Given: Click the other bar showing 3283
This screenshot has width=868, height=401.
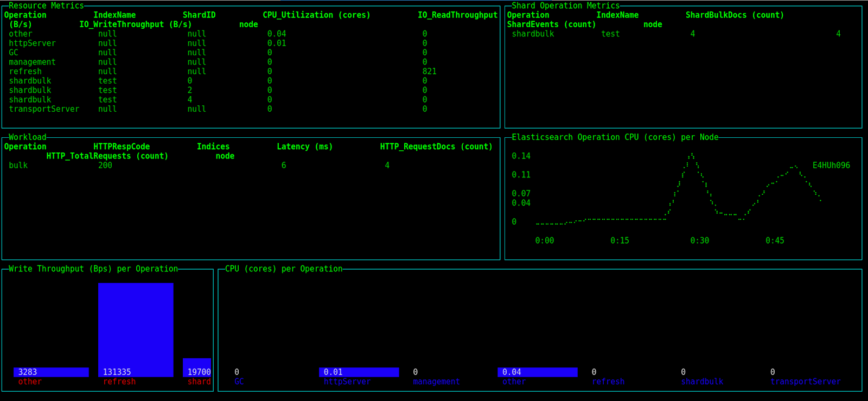Looking at the screenshot, I should 51,372.
